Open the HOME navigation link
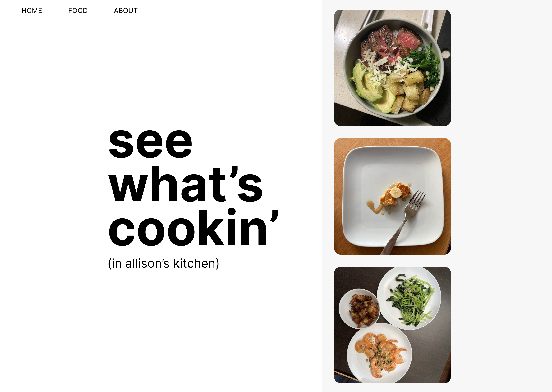552x392 pixels. pos(32,11)
